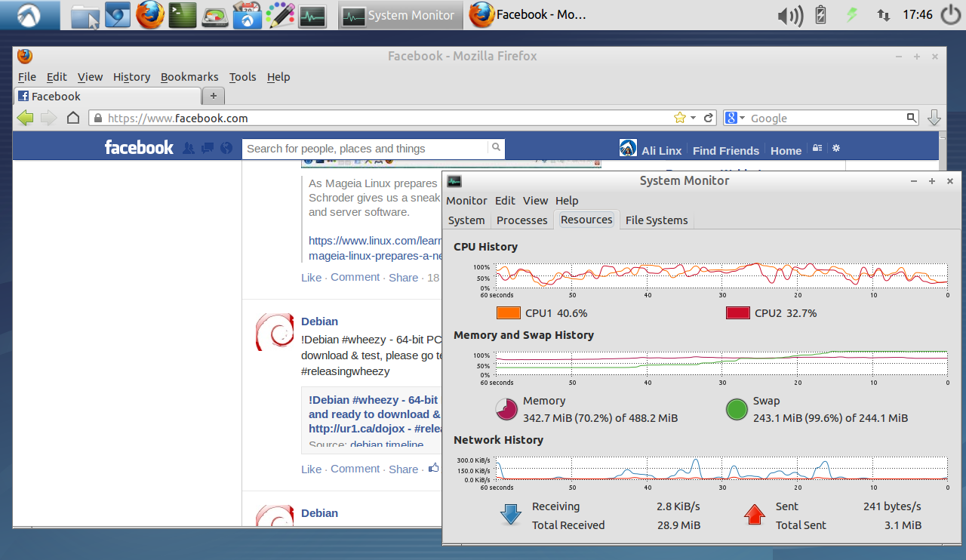Open the disk utility launcher in panel
966x560 pixels.
(x=215, y=16)
